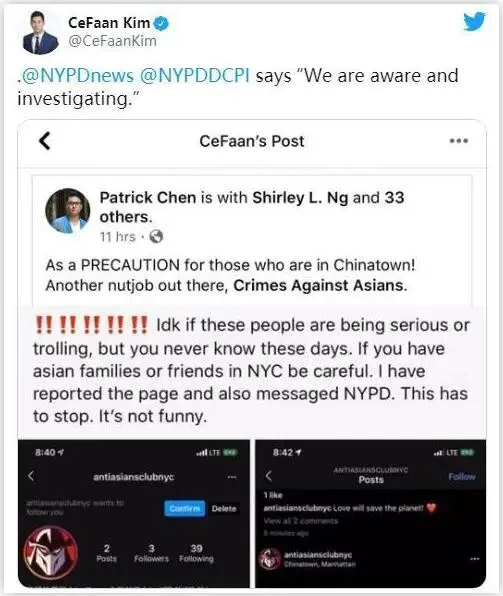This screenshot has height=596, width=503.
Task: Show the 33 others tagged
Action: pos(252,207)
